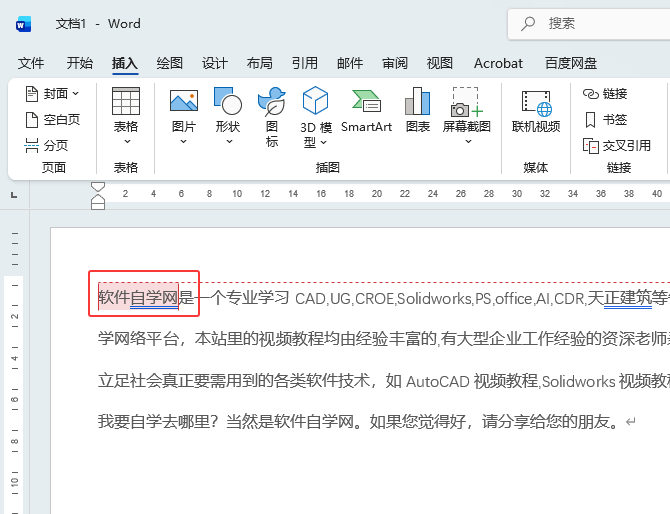
Task: Switch to the 绘图 draw tab
Action: pos(170,63)
